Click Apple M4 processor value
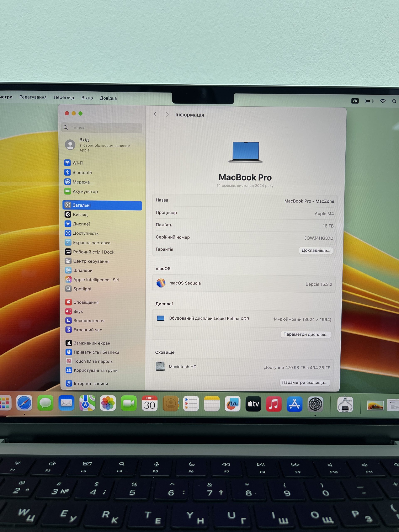 click(x=324, y=214)
